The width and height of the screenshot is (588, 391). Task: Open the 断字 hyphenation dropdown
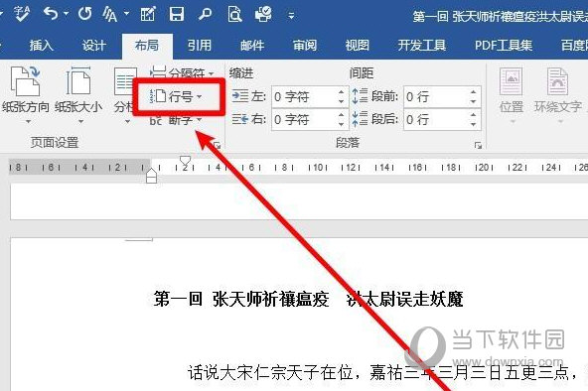click(176, 120)
